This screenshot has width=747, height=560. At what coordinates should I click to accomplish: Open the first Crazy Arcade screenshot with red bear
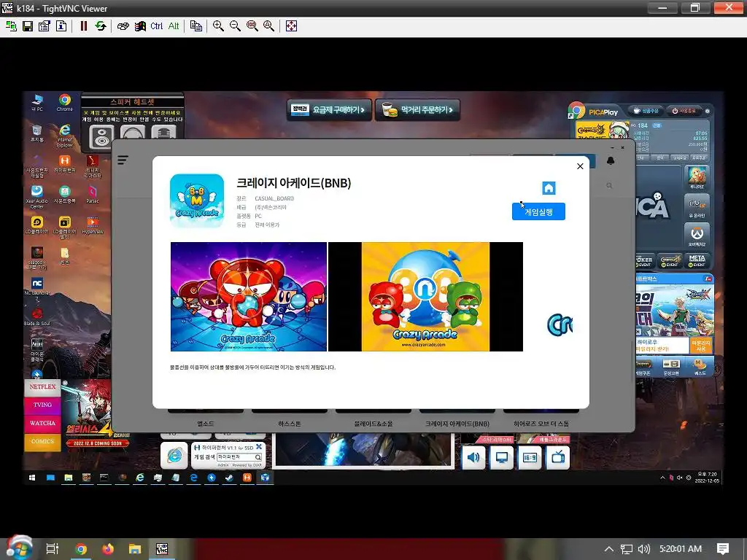click(249, 297)
